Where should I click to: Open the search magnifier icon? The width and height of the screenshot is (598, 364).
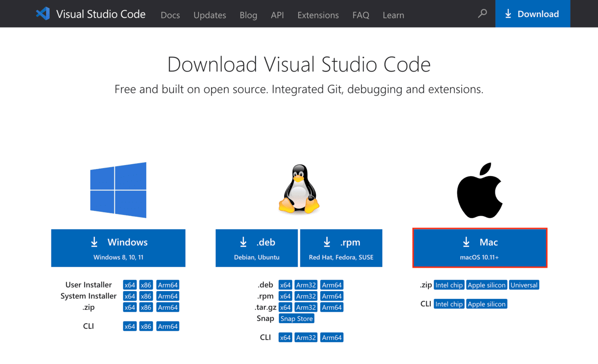point(482,14)
